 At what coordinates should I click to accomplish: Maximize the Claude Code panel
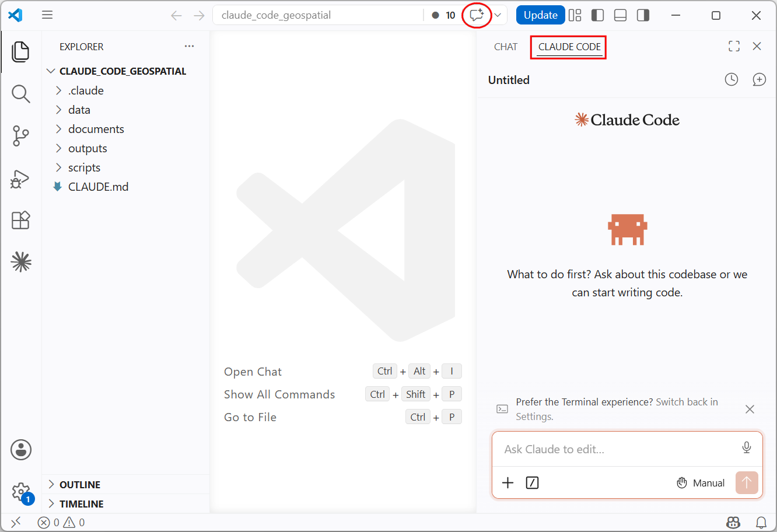point(734,46)
